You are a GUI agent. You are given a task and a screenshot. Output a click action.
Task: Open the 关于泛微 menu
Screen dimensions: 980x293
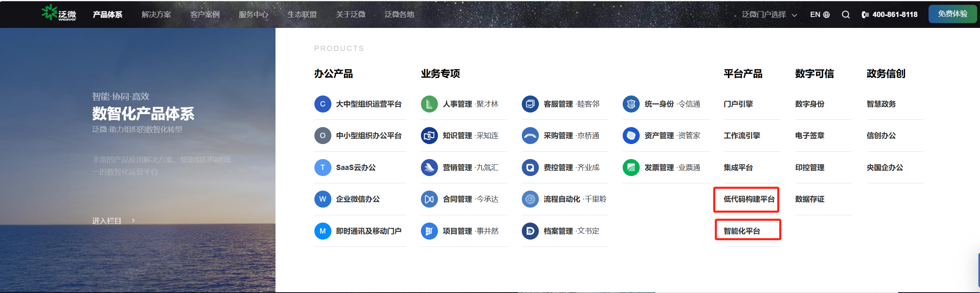click(350, 15)
